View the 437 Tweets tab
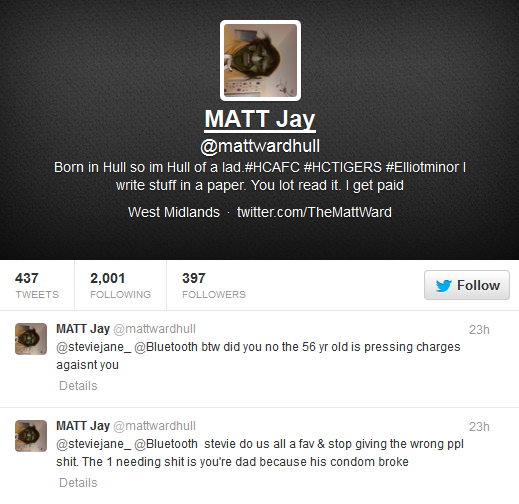 37,285
